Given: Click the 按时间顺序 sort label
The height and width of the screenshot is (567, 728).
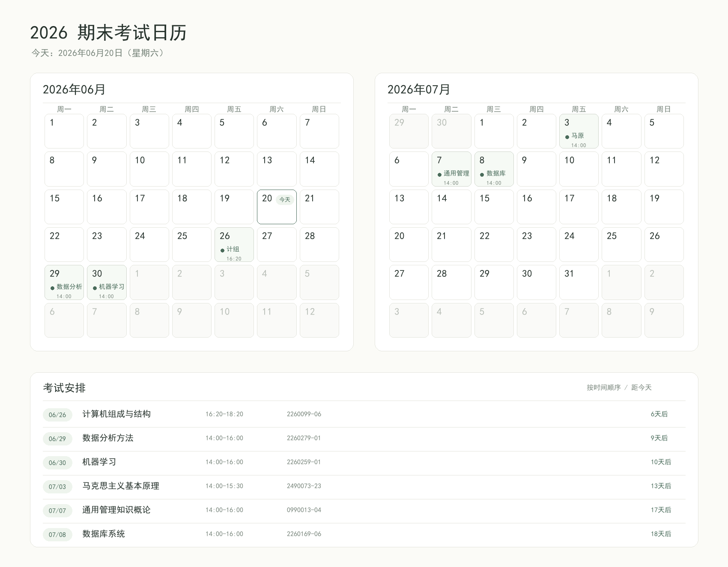Looking at the screenshot, I should (x=603, y=387).
